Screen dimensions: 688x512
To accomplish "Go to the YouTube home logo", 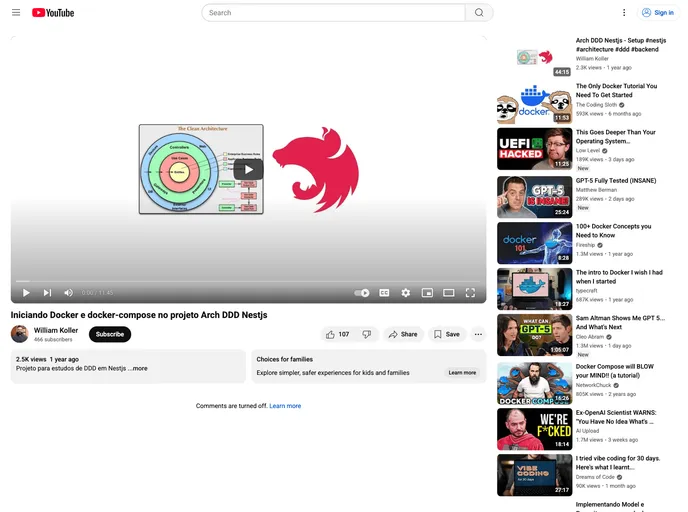I will pyautogui.click(x=53, y=13).
